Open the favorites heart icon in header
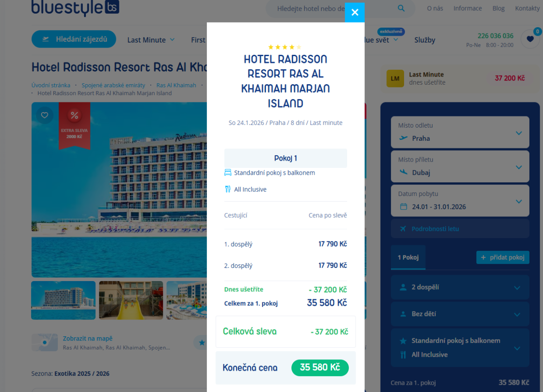Viewport: 543px width, 392px height. pyautogui.click(x=530, y=39)
